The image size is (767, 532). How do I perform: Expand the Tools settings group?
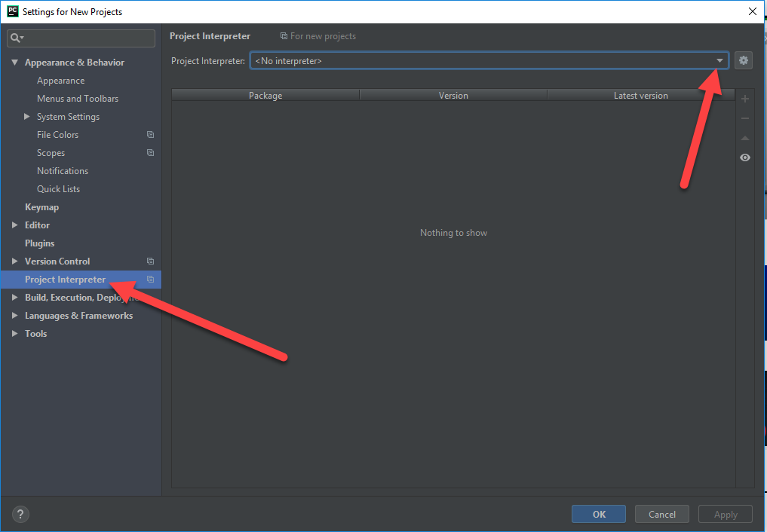point(14,334)
